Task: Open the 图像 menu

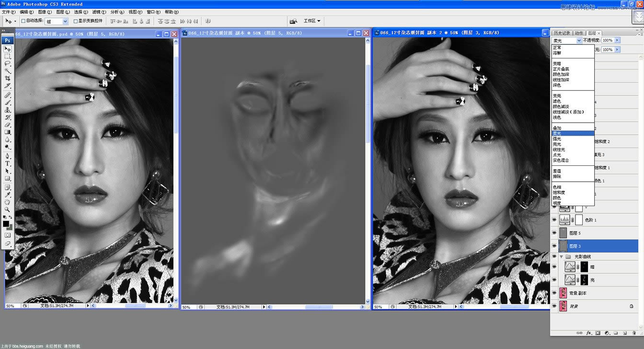Action: [x=45, y=12]
